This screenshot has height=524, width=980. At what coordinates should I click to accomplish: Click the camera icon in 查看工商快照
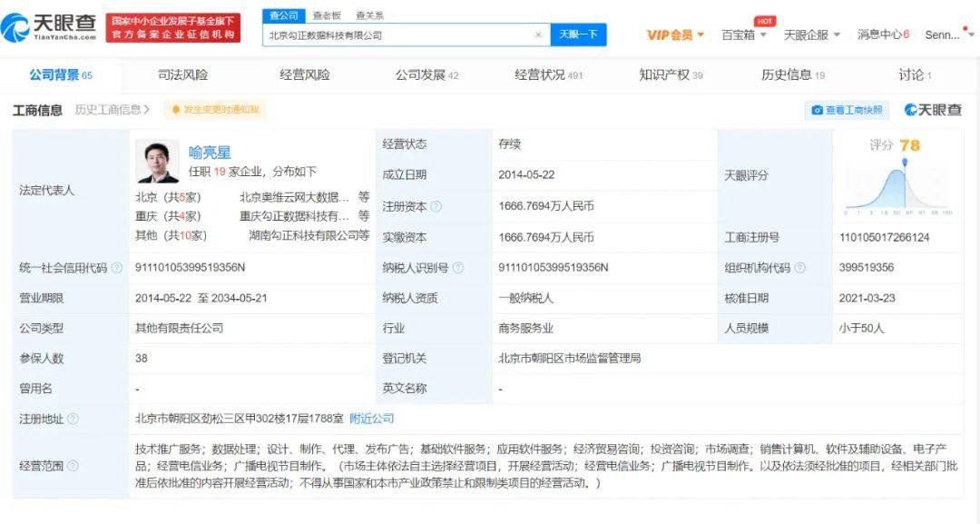tap(817, 110)
